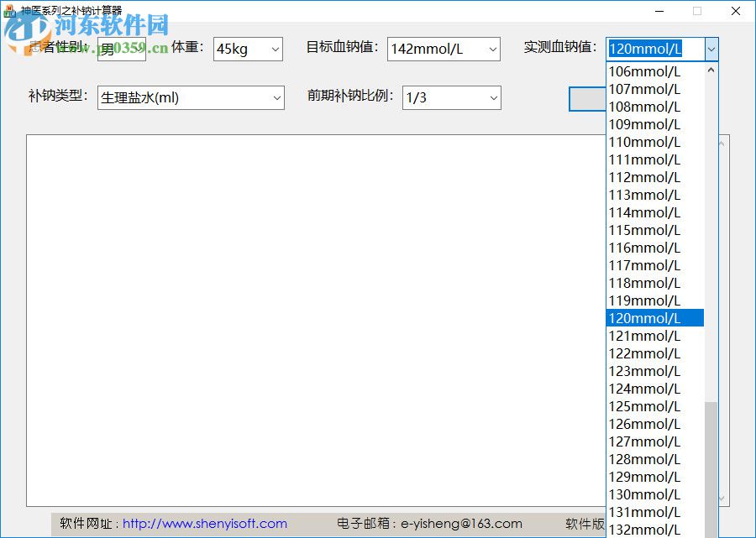Choose 118mmol/L as measured sodium
Viewport: 756px width, 538px height.
coord(654,283)
